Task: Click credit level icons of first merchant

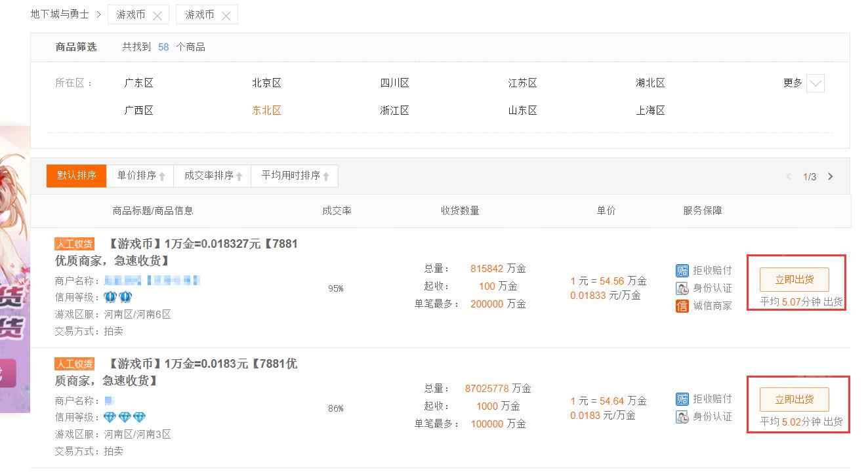Action: coord(118,297)
